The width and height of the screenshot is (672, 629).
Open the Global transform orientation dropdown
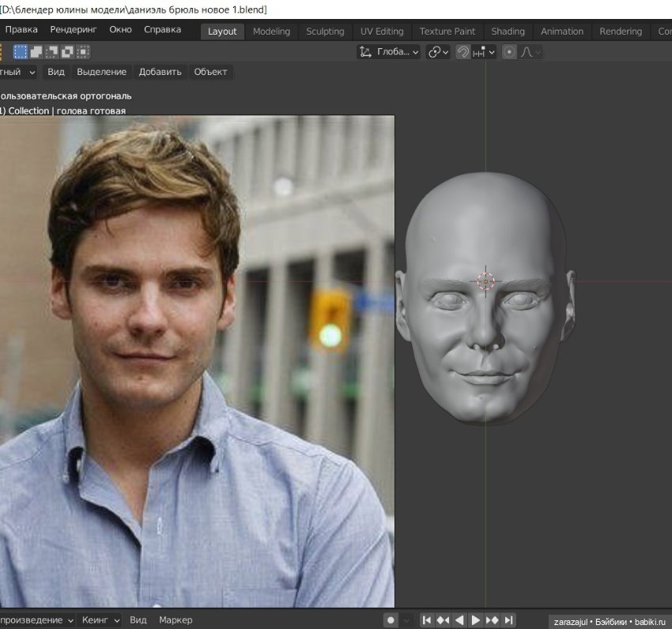click(x=388, y=52)
